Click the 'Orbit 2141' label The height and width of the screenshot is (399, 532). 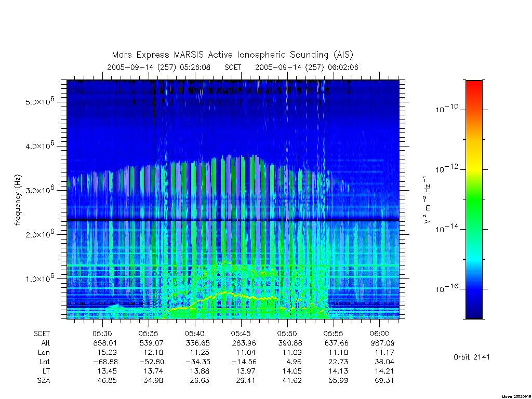(472, 357)
